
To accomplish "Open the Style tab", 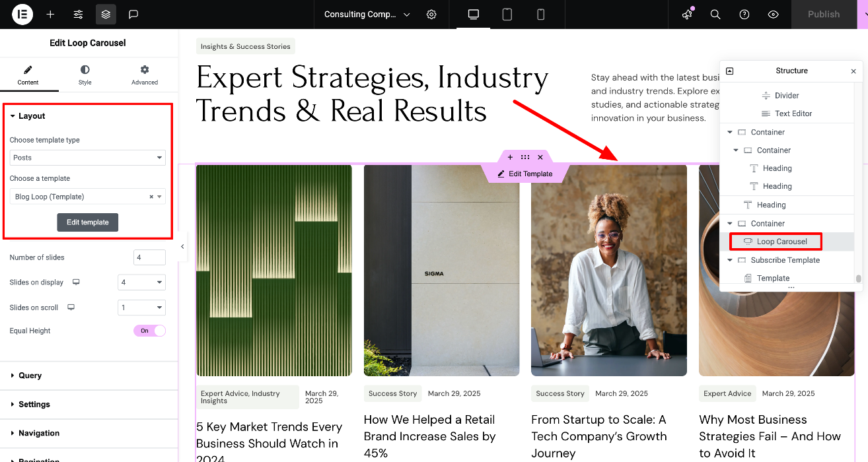I will 85,75.
